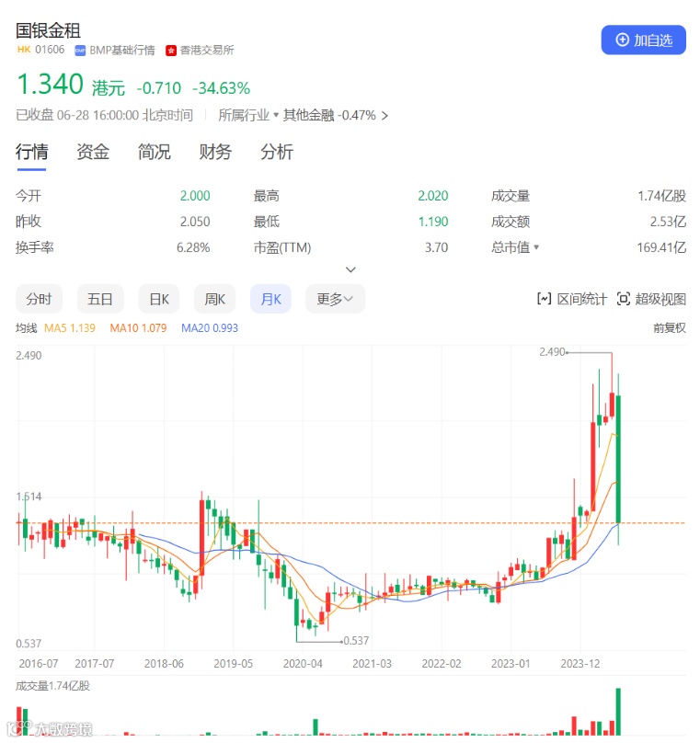Viewport: 700px width, 743px height.
Task: Open the 行情 tab
Action: coord(31,152)
